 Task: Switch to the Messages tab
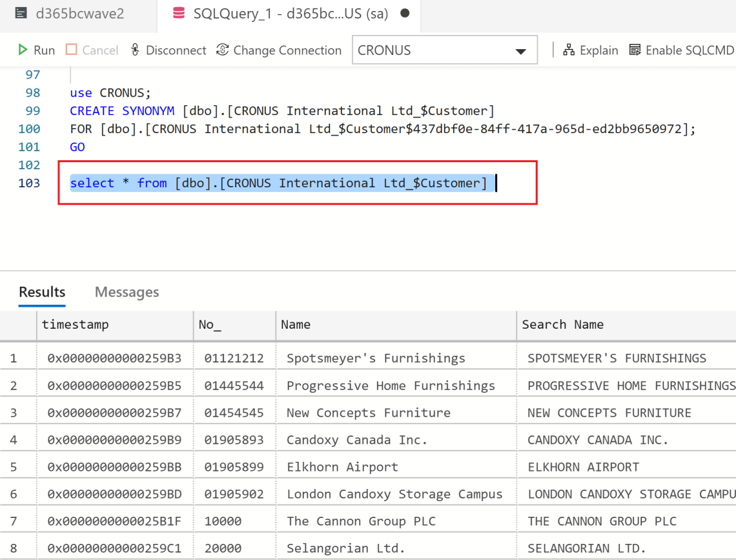coord(127,292)
